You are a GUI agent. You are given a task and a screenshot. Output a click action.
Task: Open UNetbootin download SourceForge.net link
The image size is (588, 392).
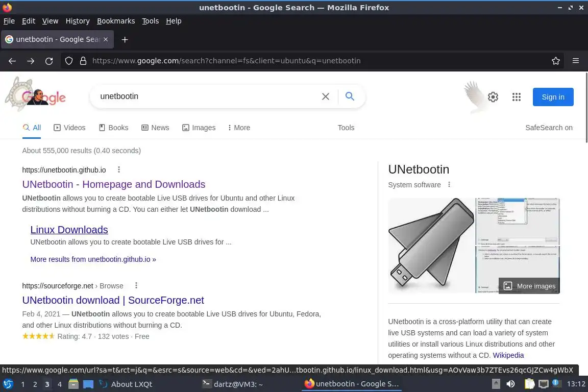click(x=113, y=300)
